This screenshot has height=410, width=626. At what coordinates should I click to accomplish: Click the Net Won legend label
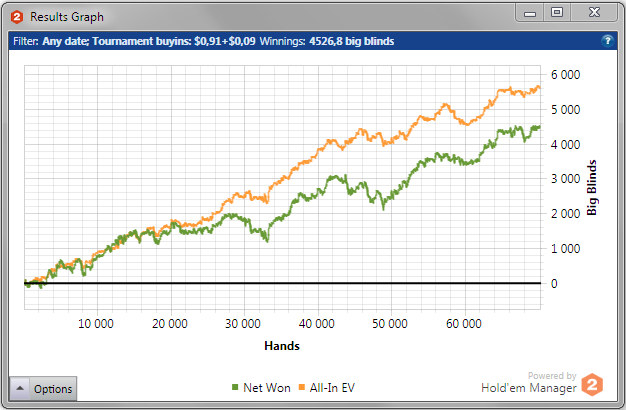pyautogui.click(x=267, y=388)
